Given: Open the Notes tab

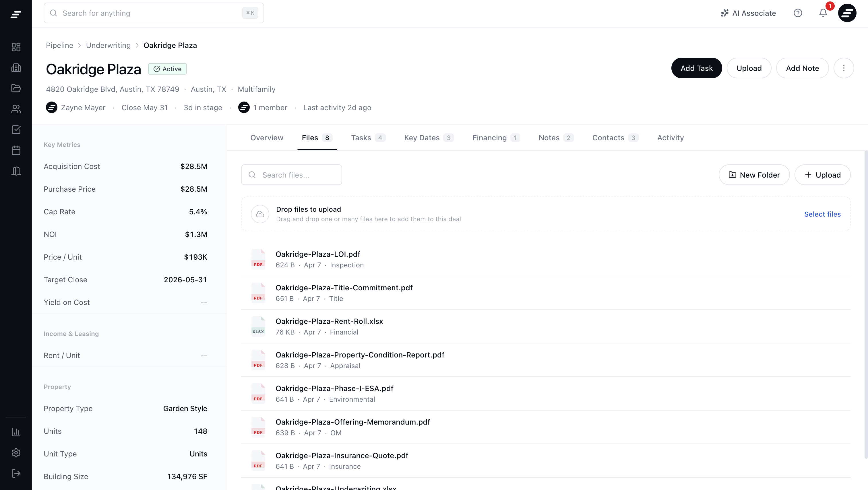Looking at the screenshot, I should pos(549,137).
